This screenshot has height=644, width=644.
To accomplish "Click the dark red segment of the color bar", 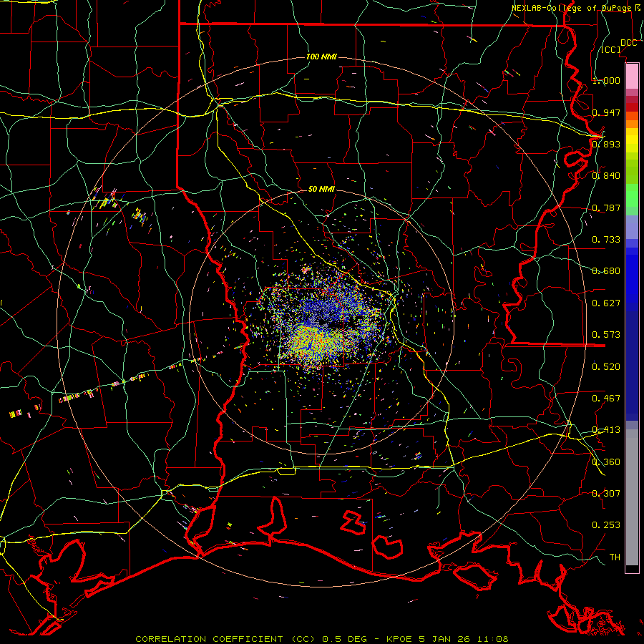I will tap(632, 107).
